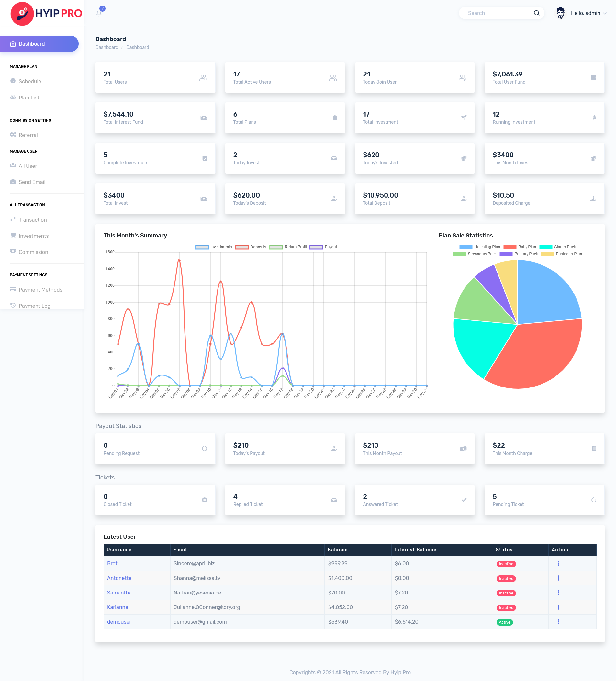Click the search magnifier icon
Screen dimensions: 616x681
(x=536, y=13)
